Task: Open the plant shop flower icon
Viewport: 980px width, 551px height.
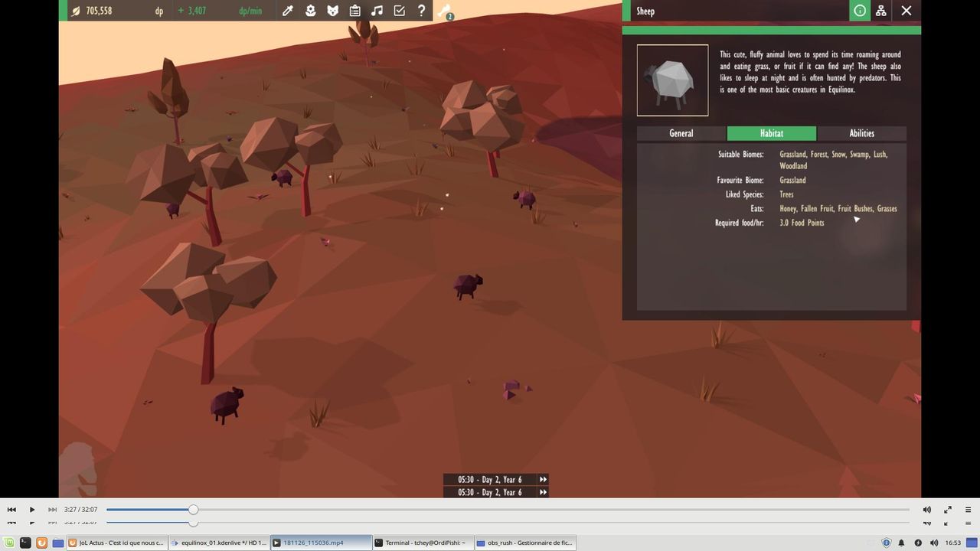Action: click(x=310, y=11)
